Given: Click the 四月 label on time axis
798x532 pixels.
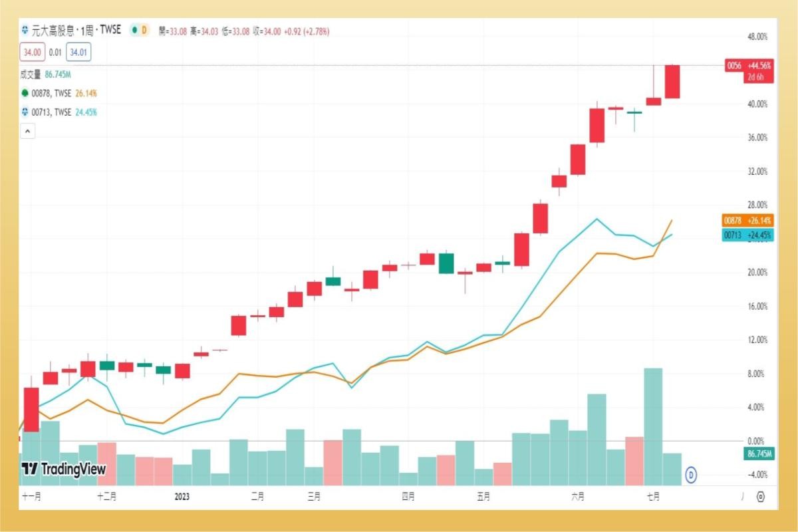Looking at the screenshot, I should point(408,496).
